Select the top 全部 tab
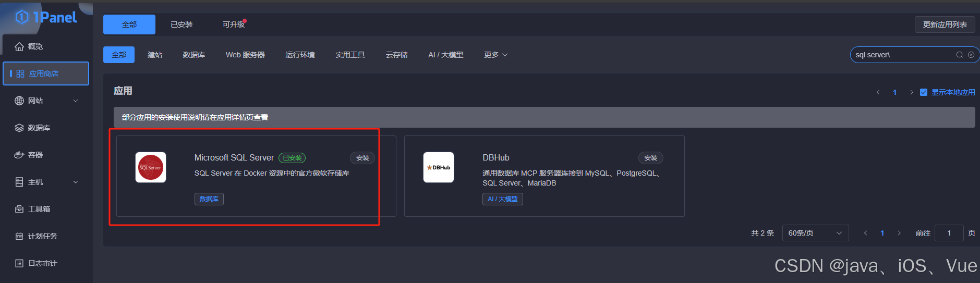Screen dimensions: 980x283 pyautogui.click(x=129, y=24)
